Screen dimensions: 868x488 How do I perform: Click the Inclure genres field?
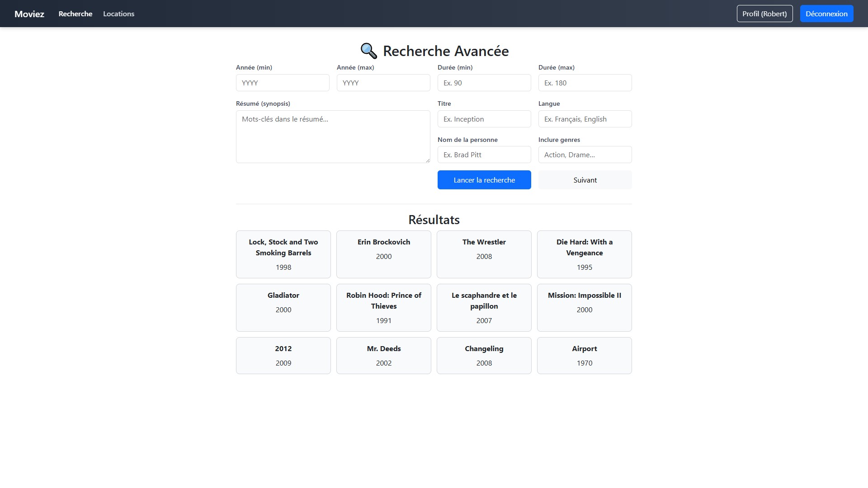click(585, 155)
